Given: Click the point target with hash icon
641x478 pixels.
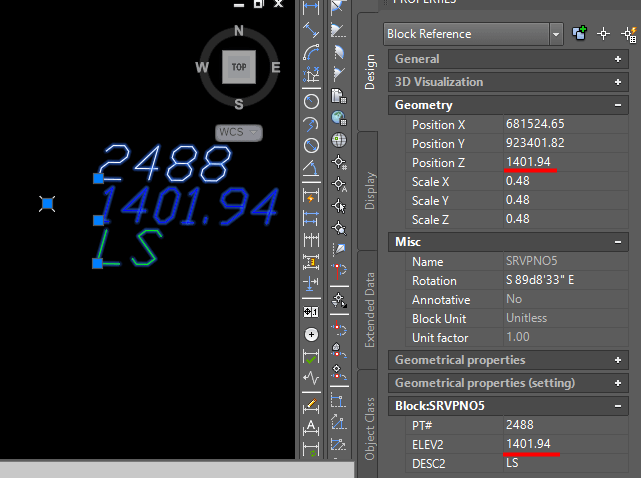Looking at the screenshot, I should click(x=338, y=162).
